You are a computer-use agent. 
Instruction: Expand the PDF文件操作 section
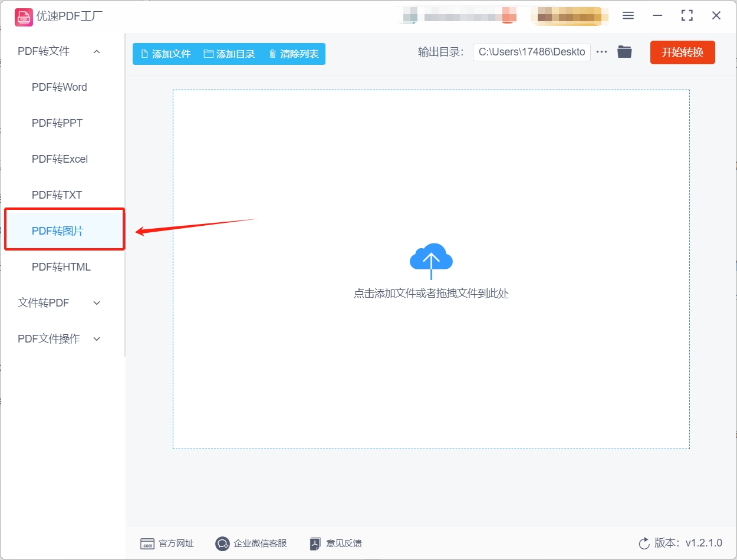coord(96,338)
